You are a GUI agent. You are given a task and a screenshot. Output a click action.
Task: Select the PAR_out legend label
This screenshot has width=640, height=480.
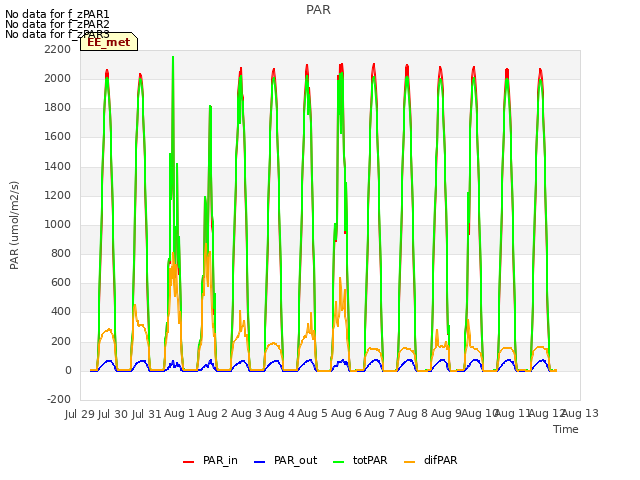(x=296, y=460)
